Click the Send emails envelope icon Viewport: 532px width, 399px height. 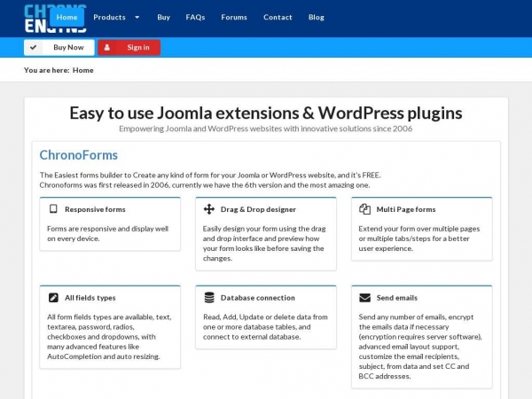click(x=364, y=298)
